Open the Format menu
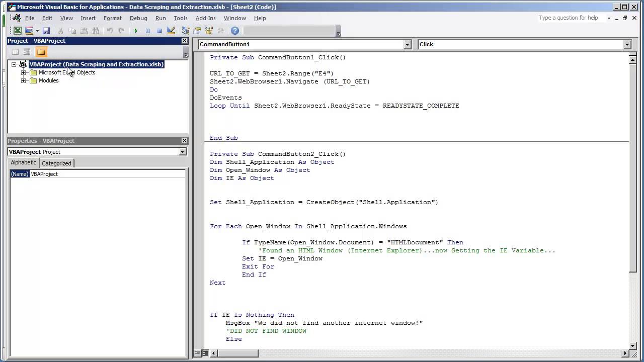The width and height of the screenshot is (644, 362). [x=113, y=18]
